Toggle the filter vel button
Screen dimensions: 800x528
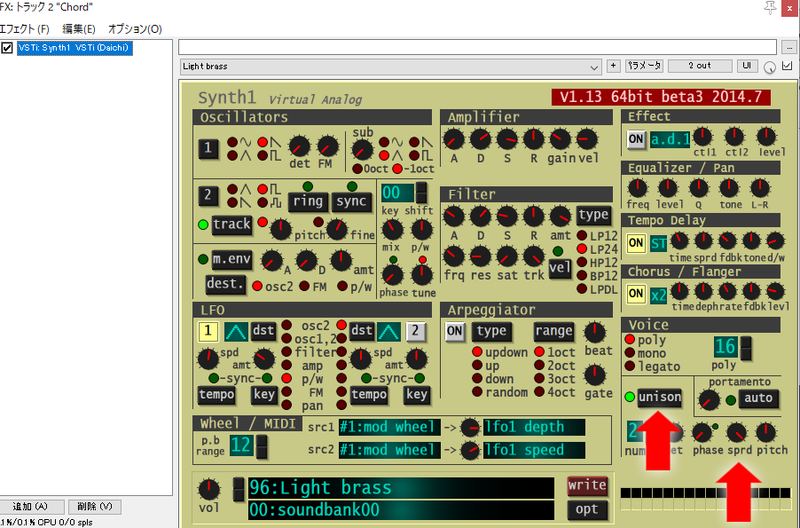(x=560, y=268)
